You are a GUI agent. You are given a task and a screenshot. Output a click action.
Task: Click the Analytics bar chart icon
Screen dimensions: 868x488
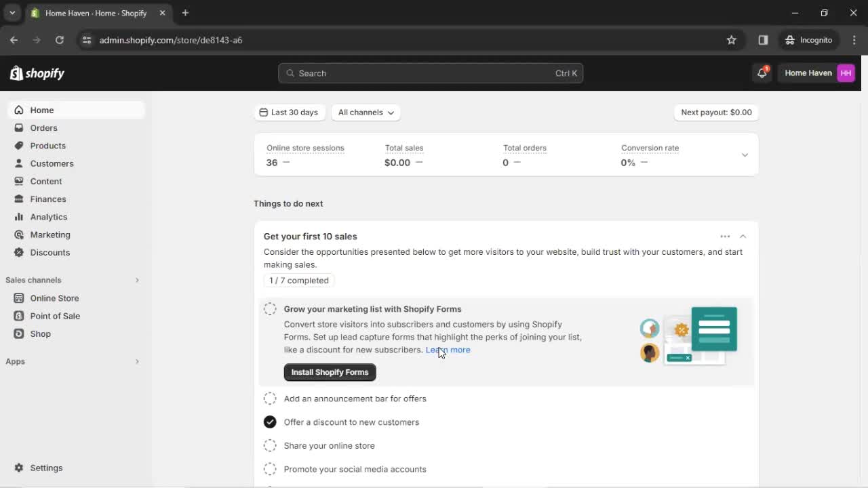(x=19, y=217)
